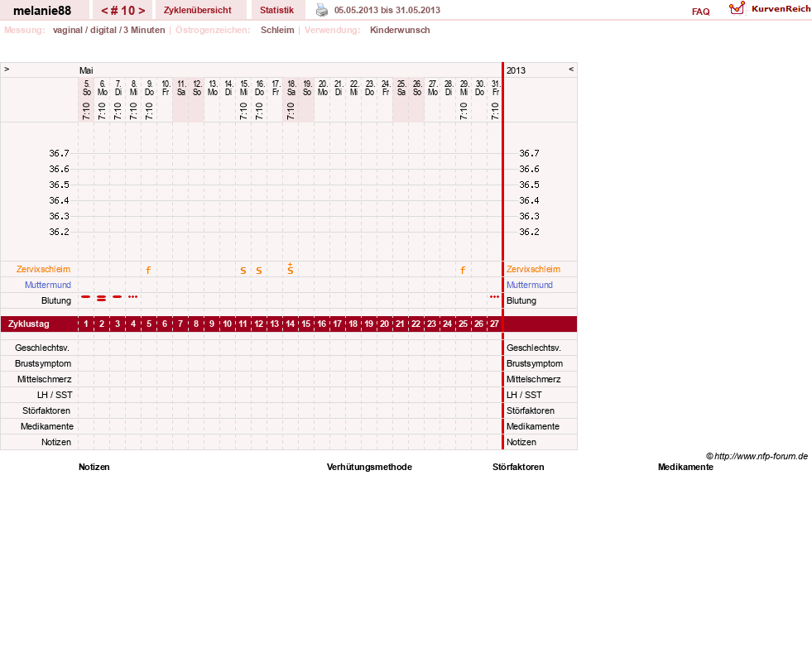Click the date header 31. Fr
Image resolution: width=812 pixels, height=648 pixels.
pyautogui.click(x=496, y=88)
